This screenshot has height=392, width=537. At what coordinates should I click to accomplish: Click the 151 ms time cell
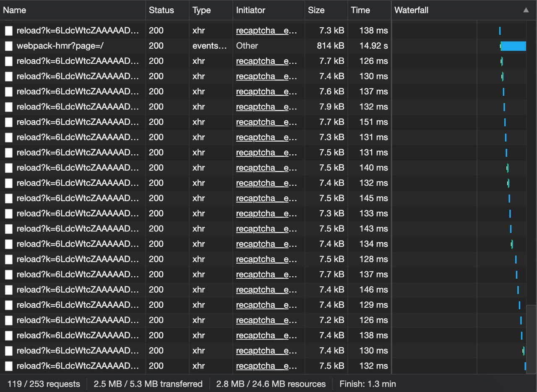[x=374, y=122]
